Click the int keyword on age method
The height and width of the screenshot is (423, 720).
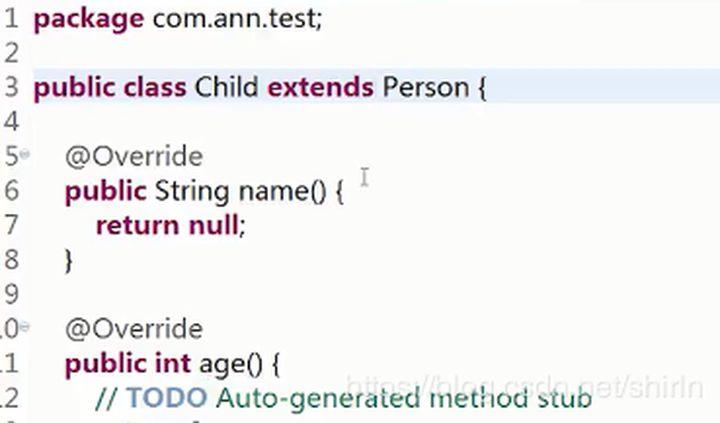173,363
